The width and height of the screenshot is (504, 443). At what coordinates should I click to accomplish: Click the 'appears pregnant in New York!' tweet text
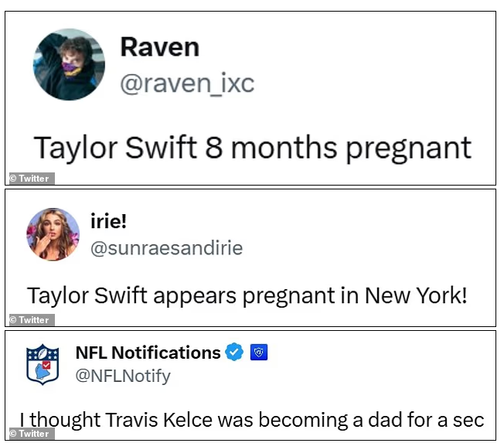[310, 296]
